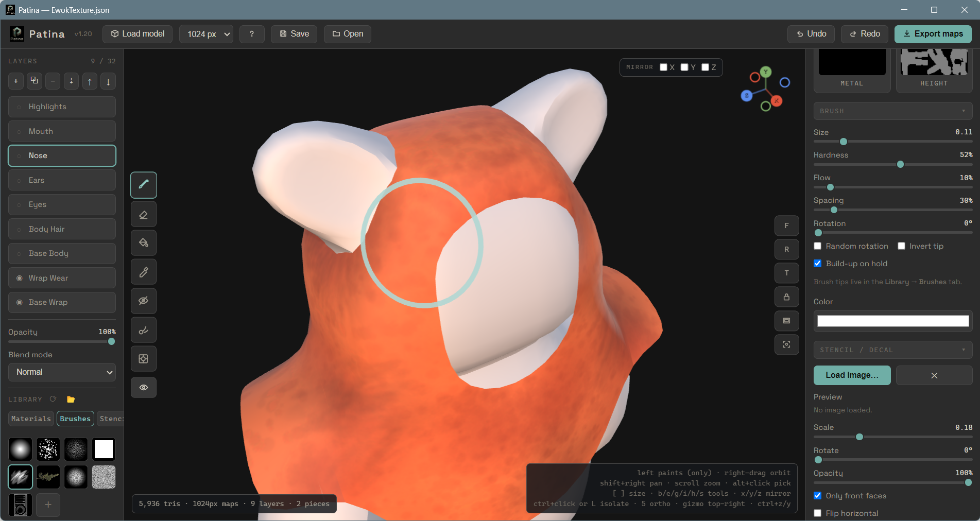Collapse the BRUSH section
The image size is (980, 521).
pos(893,111)
